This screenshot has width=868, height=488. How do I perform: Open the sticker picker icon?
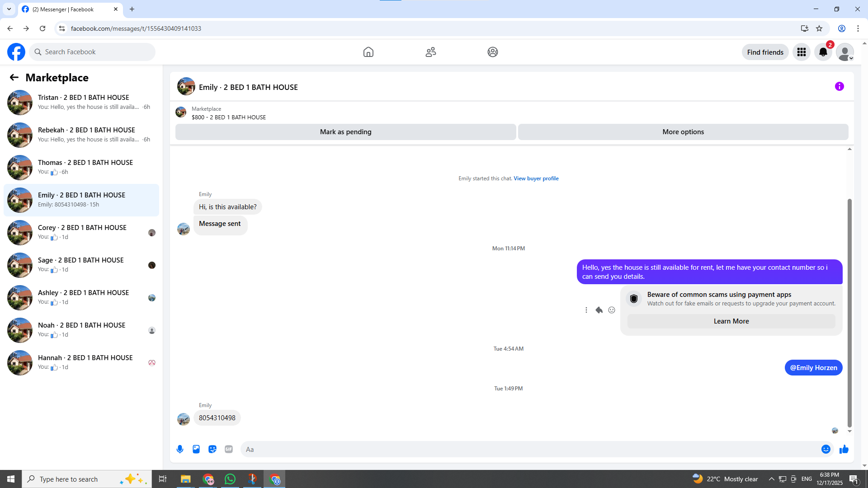coord(212,449)
